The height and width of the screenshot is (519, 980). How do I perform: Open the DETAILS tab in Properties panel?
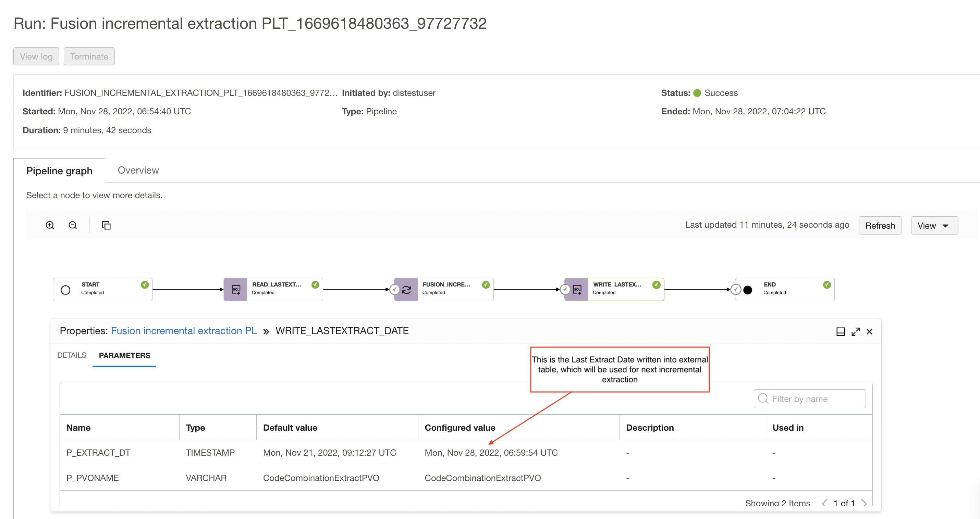(x=72, y=355)
